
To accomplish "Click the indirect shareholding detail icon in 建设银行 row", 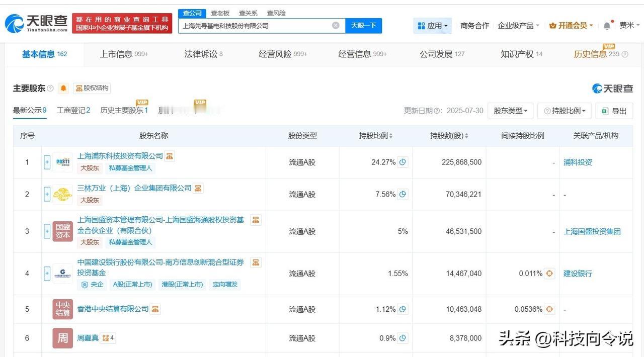I will 549,274.
